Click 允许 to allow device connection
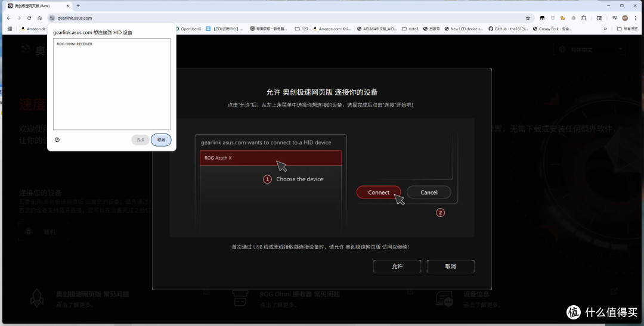644x326 pixels. click(397, 266)
